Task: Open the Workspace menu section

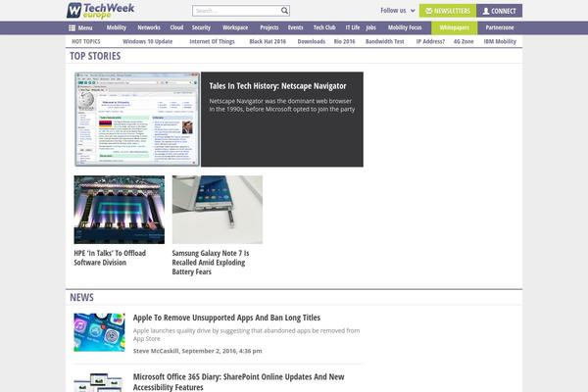Action: (x=235, y=27)
